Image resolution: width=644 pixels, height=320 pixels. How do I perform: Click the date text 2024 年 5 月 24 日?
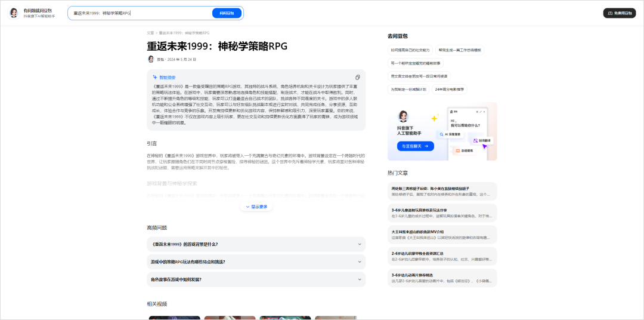point(181,59)
